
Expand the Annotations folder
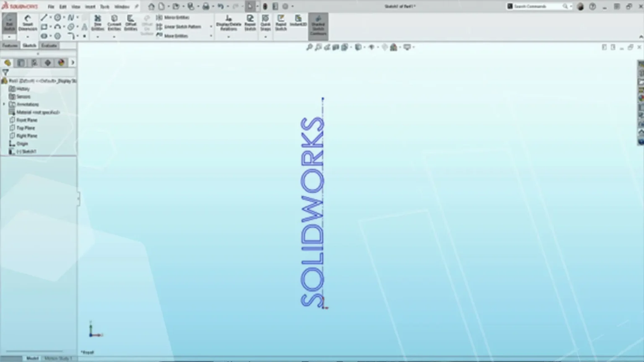[x=4, y=104]
